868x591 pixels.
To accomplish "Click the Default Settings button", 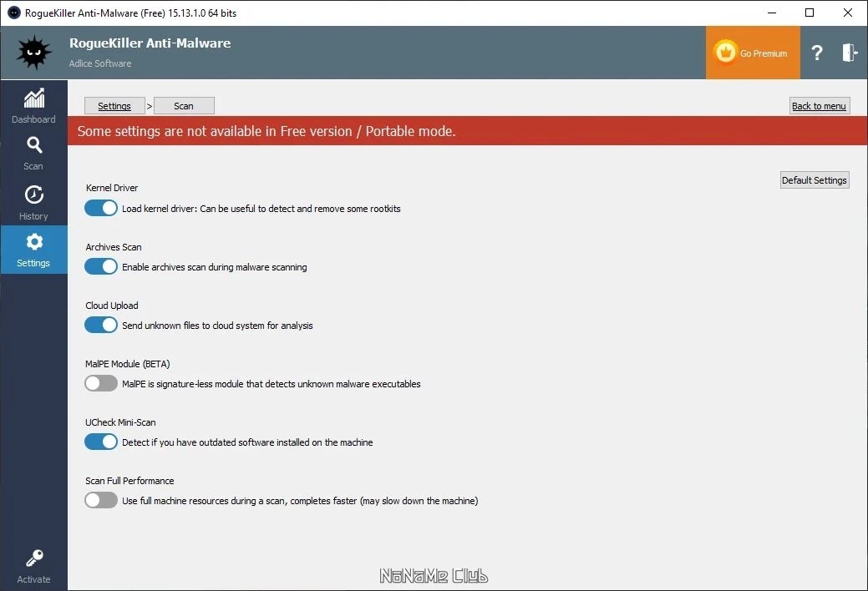I will coord(815,179).
